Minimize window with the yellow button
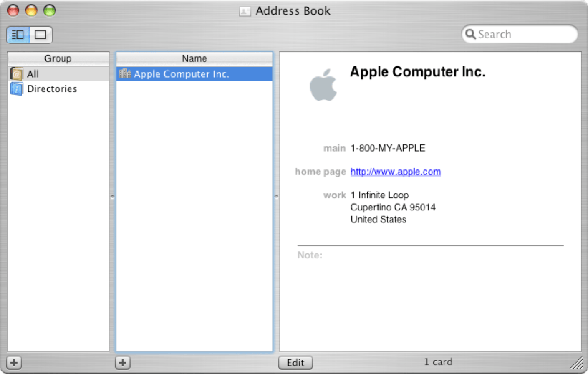 pyautogui.click(x=31, y=10)
